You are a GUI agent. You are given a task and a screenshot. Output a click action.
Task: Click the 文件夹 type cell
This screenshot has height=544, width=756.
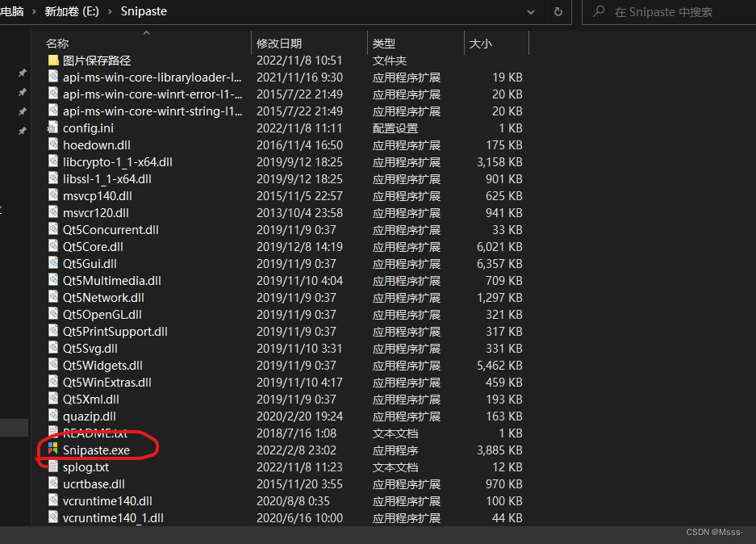(390, 61)
